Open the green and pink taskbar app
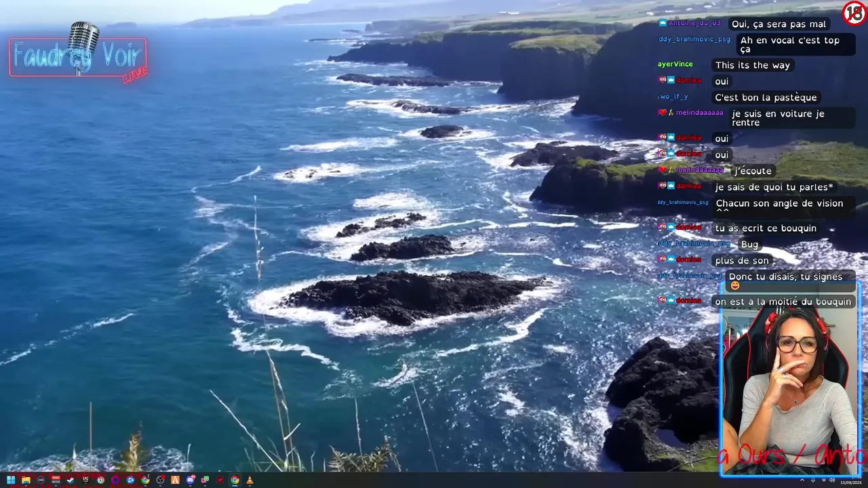The height and width of the screenshot is (488, 868). [x=205, y=480]
